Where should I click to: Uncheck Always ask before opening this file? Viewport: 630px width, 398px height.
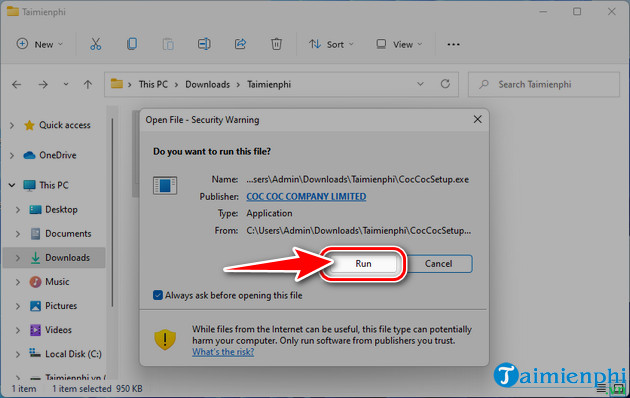[158, 295]
